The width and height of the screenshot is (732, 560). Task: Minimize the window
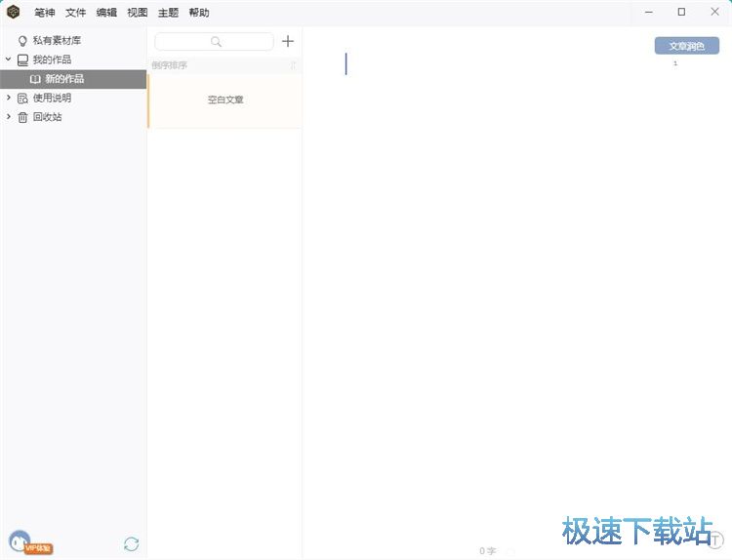649,12
